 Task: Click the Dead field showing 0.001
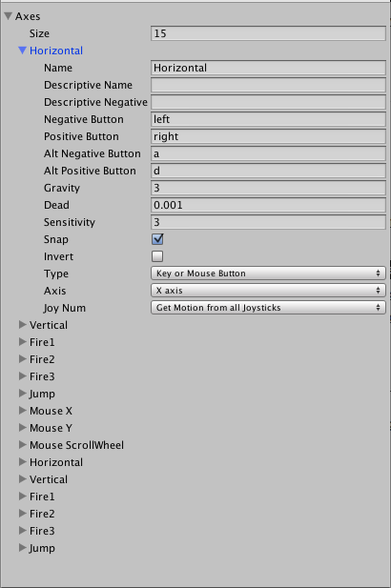point(268,205)
